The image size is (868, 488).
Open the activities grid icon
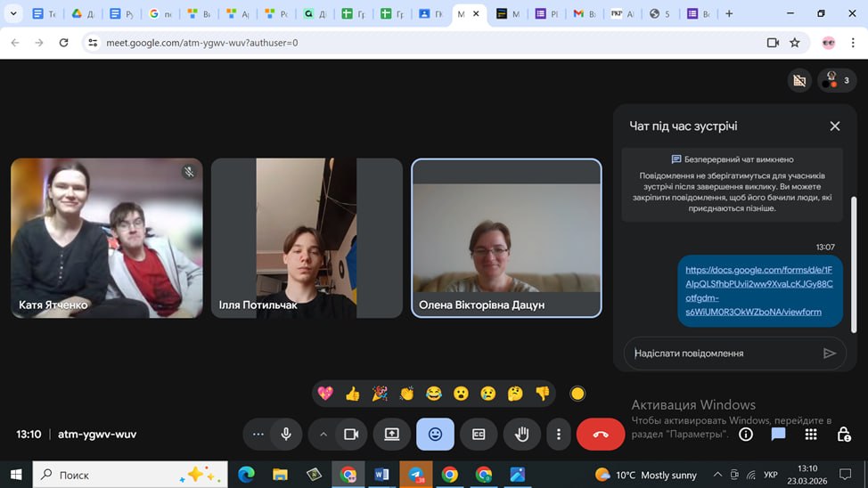pos(810,435)
